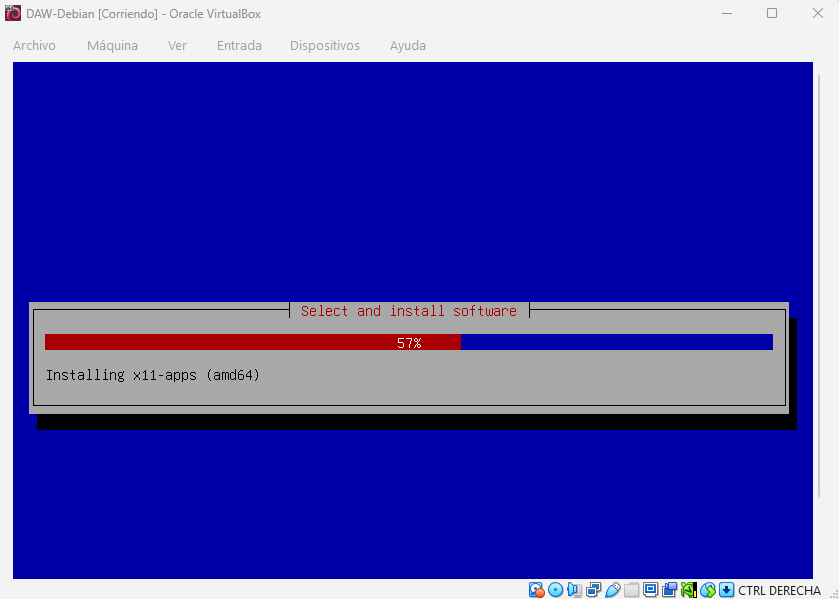The width and height of the screenshot is (839, 599).
Task: Minimize the VirtualBox window
Action: click(727, 13)
